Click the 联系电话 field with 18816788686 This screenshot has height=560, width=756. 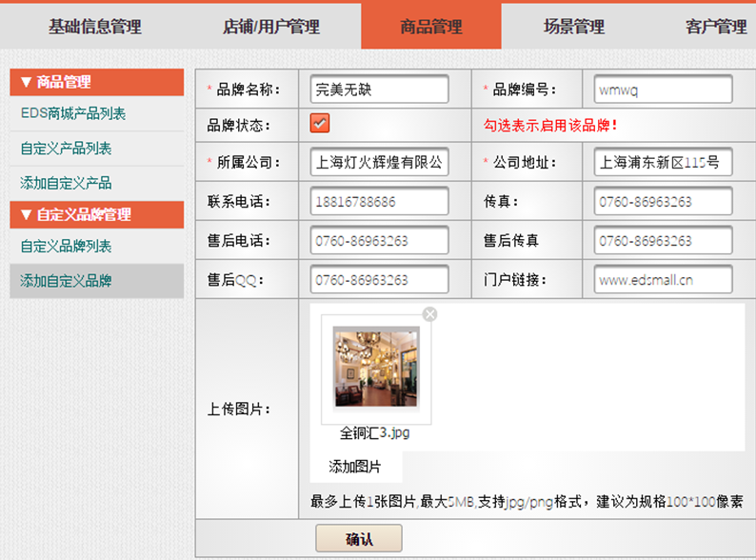380,201
